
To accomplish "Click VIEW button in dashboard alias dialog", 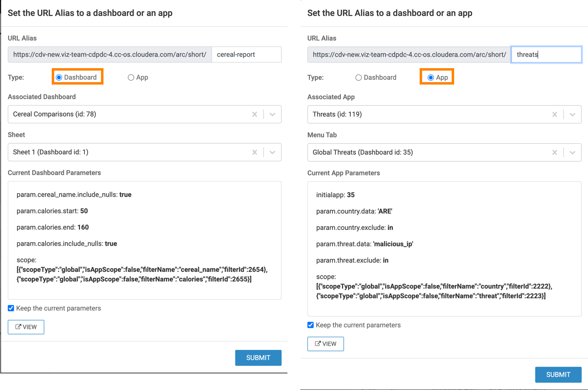I will 26,327.
